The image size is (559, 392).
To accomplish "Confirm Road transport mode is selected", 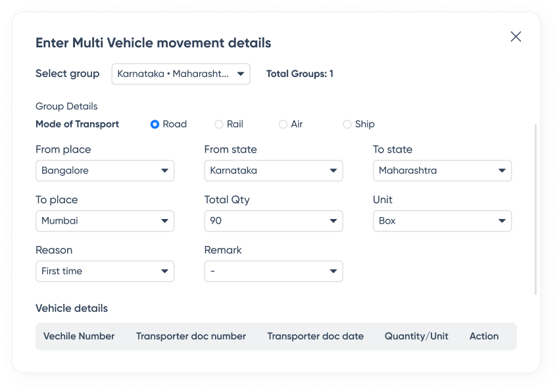I will pyautogui.click(x=156, y=124).
